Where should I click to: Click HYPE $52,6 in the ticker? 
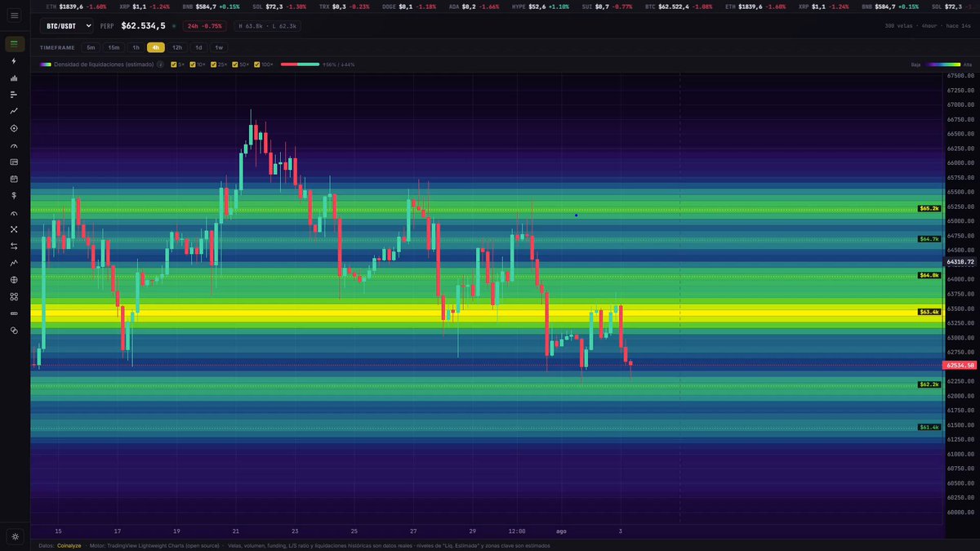(x=540, y=6)
